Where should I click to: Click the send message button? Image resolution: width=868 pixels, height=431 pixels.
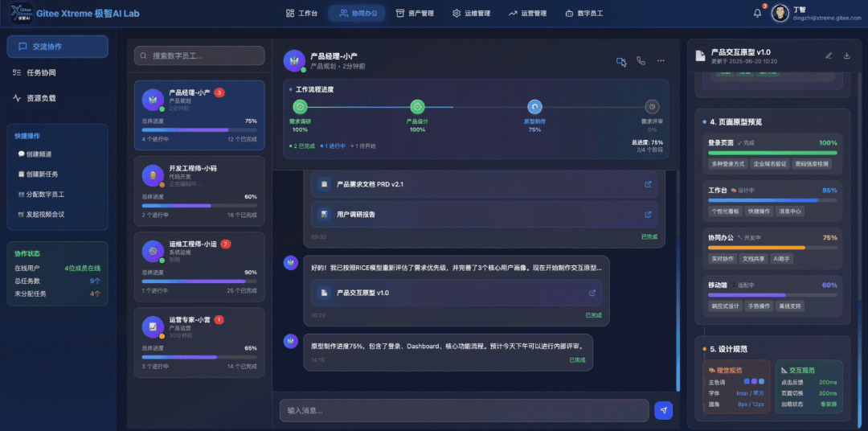[663, 411]
